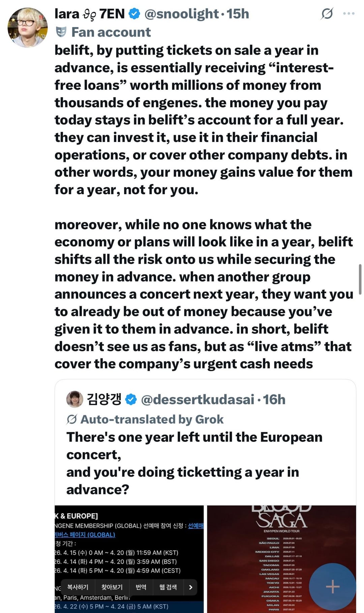
Task: Open the blue 선예매 hyperlink in the image
Action: pyautogui.click(x=195, y=526)
